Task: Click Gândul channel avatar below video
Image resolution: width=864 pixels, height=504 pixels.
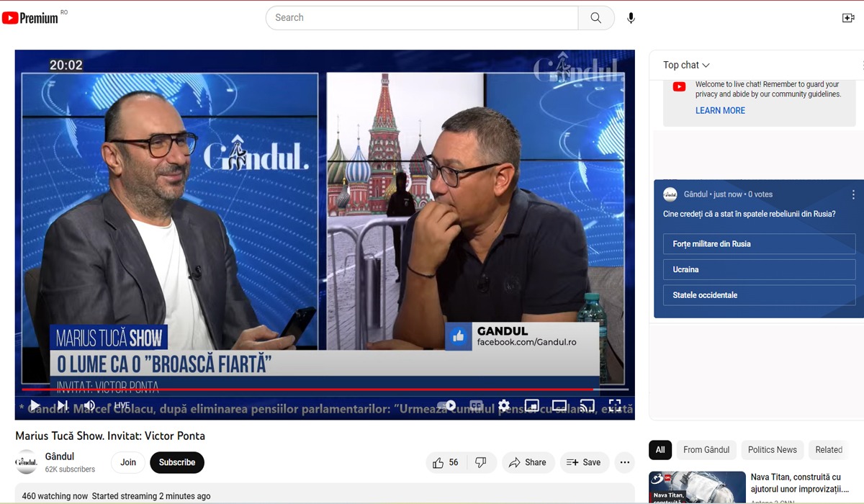Action: [27, 462]
